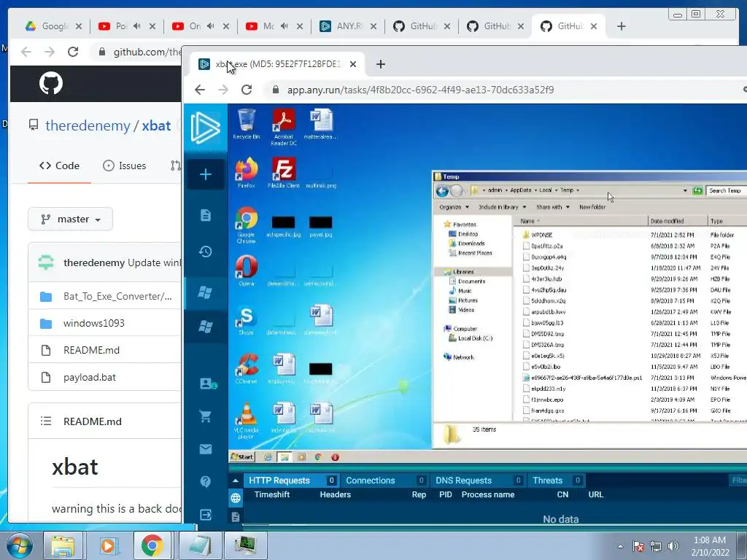Expand the address bar history dropdown in Temp window
The image size is (747, 560).
685,190
